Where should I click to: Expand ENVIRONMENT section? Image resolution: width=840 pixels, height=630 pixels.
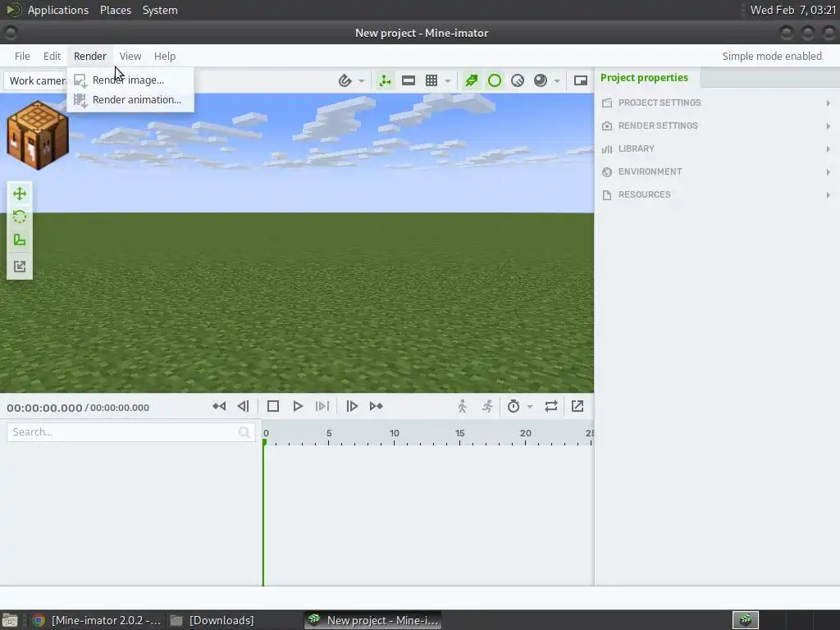717,172
